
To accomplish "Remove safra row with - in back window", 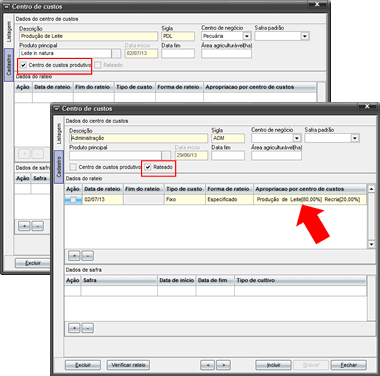I will 38,226.
